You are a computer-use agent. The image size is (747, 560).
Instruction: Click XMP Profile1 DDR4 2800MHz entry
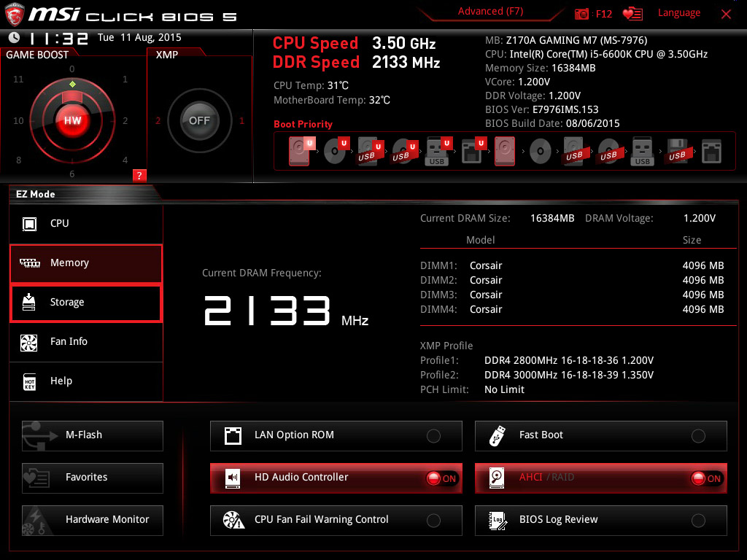coord(569,360)
